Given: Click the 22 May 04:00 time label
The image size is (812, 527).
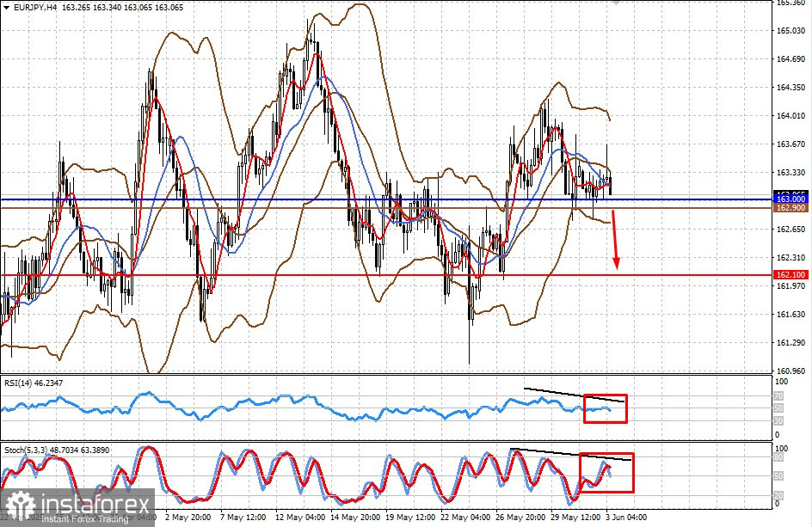Looking at the screenshot, I should (465, 518).
